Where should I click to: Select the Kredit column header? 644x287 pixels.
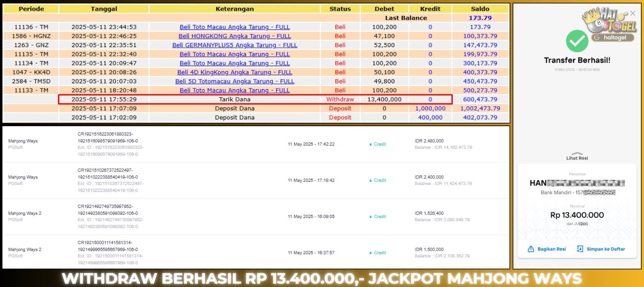pos(430,9)
